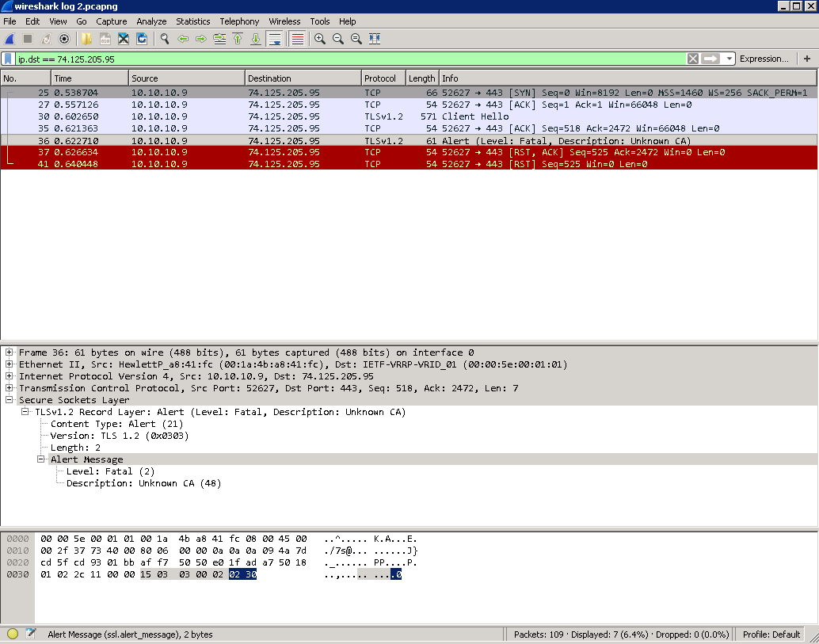Viewport: 819px width, 644px height.
Task: Click the Resize columns to fit icon
Action: click(x=375, y=39)
